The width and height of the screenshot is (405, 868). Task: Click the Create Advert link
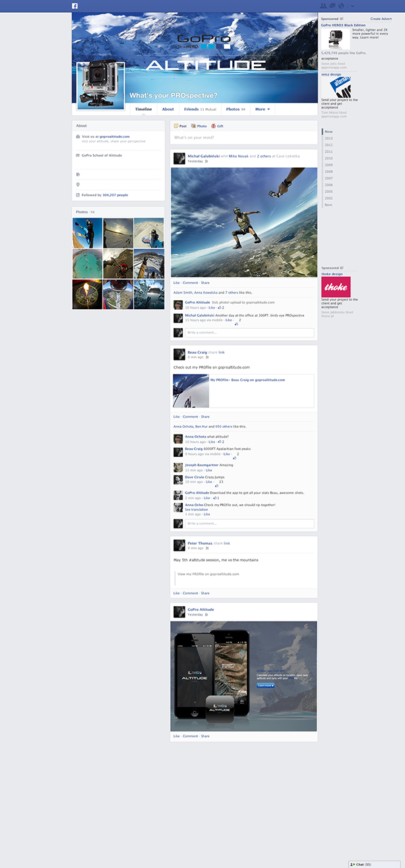click(381, 19)
